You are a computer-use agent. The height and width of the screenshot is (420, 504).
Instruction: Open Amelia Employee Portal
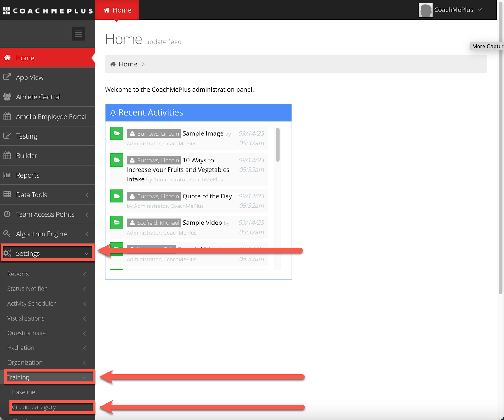pyautogui.click(x=48, y=116)
